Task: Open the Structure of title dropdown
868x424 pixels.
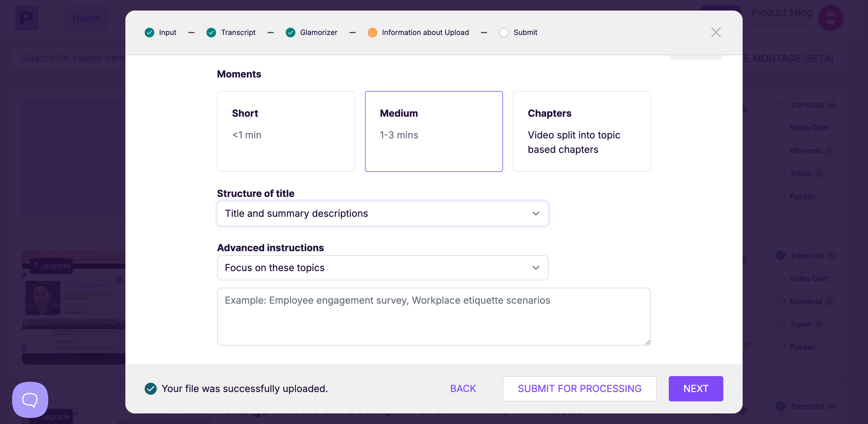Action: pos(382,213)
